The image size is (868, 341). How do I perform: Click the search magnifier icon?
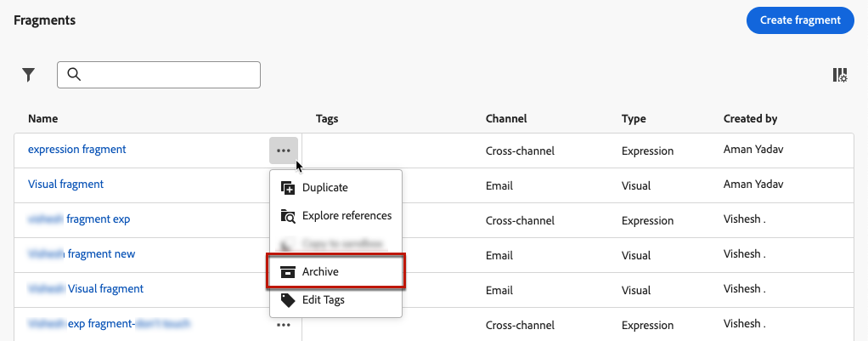[x=74, y=75]
